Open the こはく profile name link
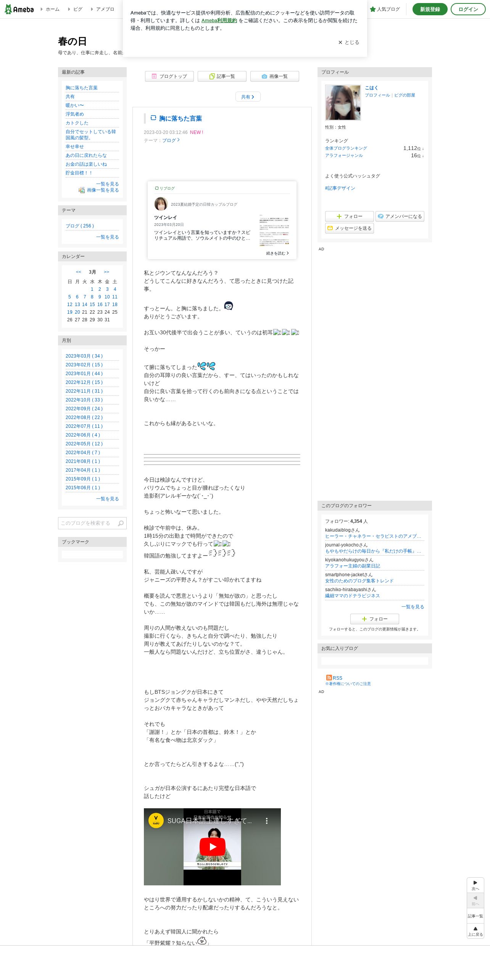 coord(371,88)
